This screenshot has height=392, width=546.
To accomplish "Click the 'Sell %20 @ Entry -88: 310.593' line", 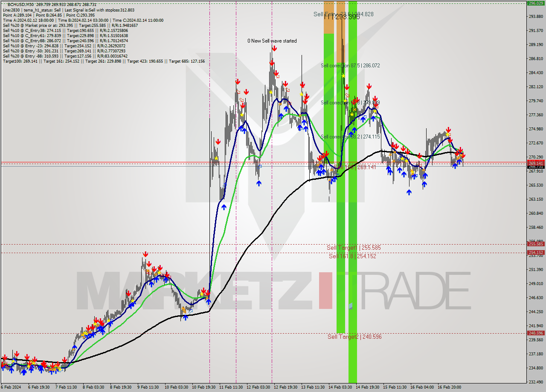I will [x=65, y=56].
